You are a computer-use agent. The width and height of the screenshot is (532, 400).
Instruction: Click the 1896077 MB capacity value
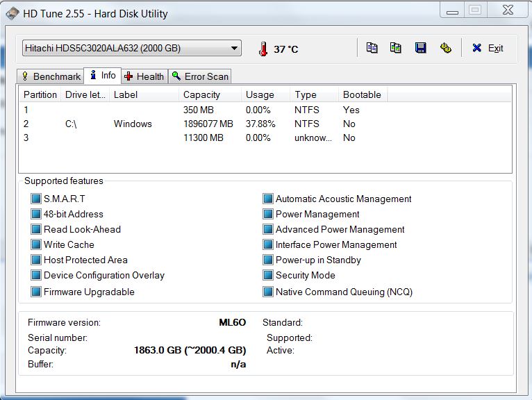[208, 124]
